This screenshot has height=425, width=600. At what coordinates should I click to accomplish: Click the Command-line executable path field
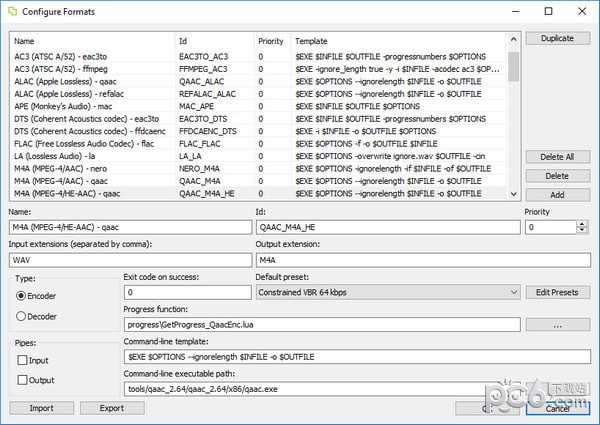tap(320, 388)
